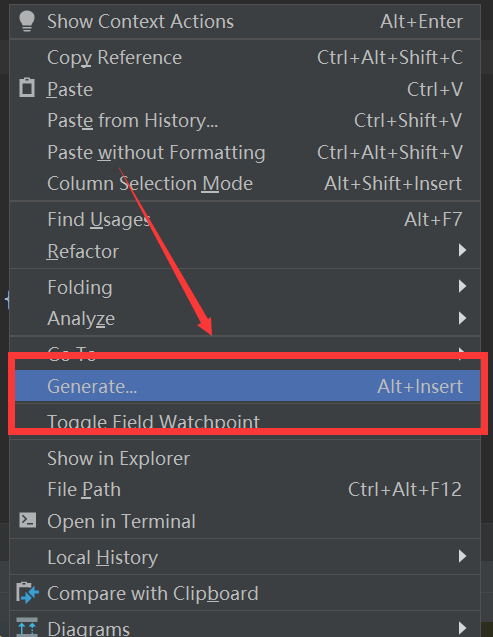Click the Diagrams icon
The width and height of the screenshot is (493, 637).
click(x=27, y=627)
